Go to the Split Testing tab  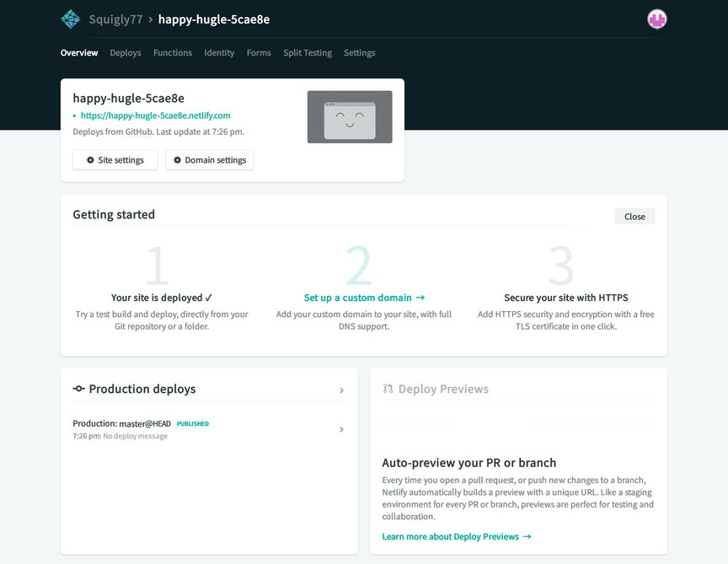(308, 53)
